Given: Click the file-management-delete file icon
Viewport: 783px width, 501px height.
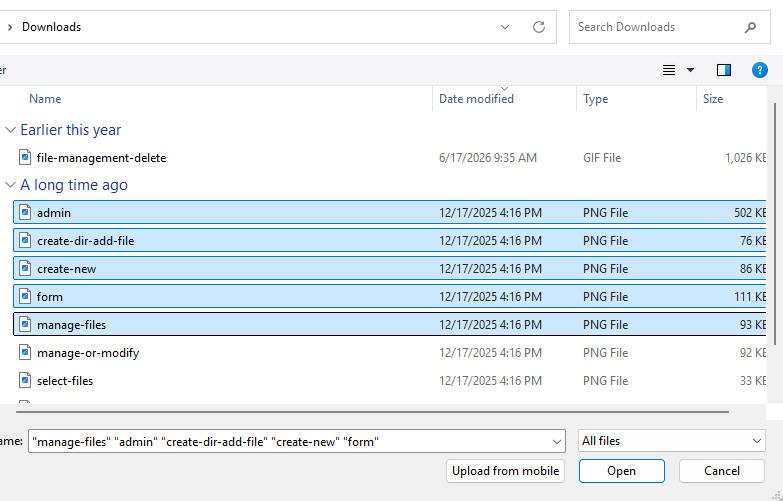Looking at the screenshot, I should [x=25, y=157].
